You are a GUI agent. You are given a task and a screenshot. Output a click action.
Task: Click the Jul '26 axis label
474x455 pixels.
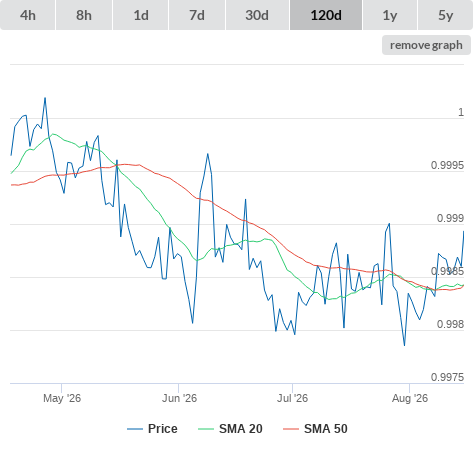click(x=292, y=398)
